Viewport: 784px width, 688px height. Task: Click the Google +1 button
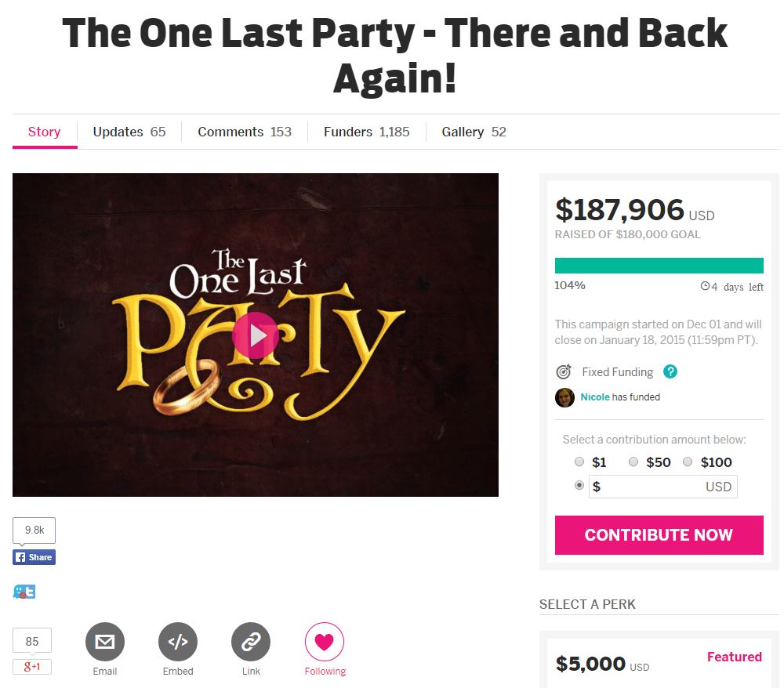click(x=32, y=667)
